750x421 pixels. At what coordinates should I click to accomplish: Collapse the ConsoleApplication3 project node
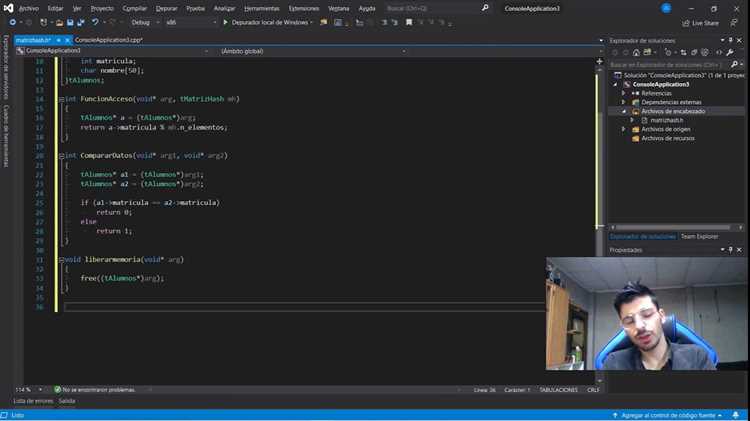[615, 84]
